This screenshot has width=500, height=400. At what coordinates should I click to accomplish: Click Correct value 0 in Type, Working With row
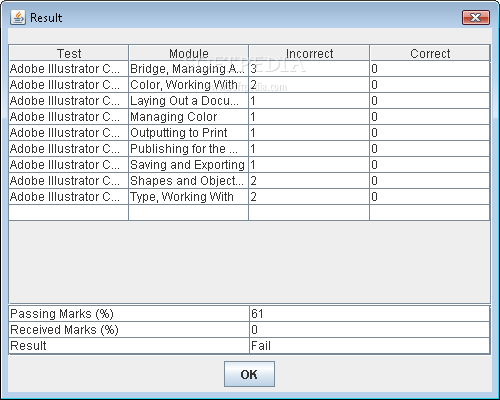tap(430, 197)
